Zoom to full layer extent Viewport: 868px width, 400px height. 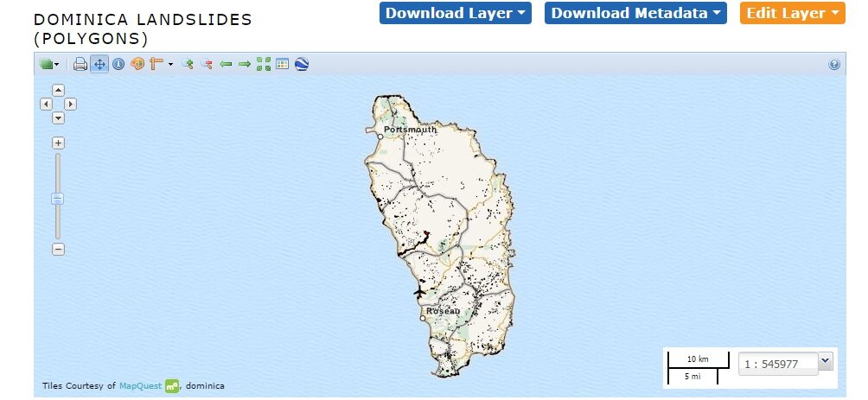coord(264,64)
